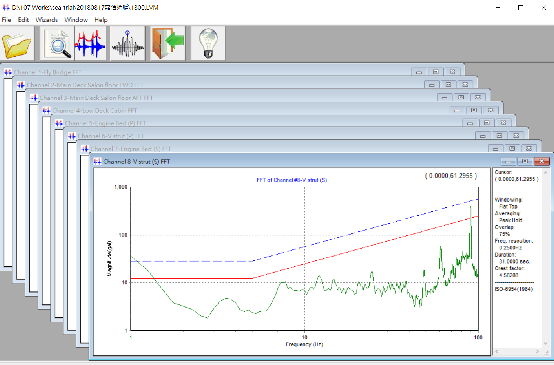The width and height of the screenshot is (554, 365).
Task: Click the info panel scroll up arrow
Action: [x=546, y=172]
